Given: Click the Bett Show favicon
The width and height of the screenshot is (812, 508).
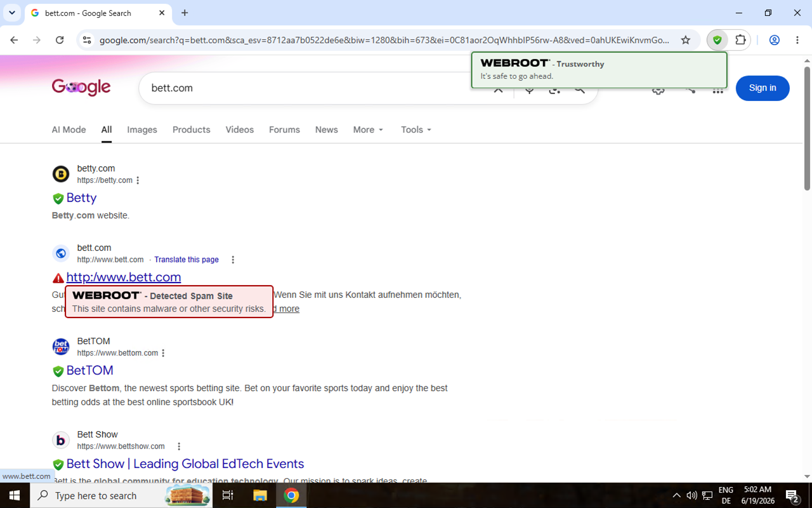Looking at the screenshot, I should [61, 440].
